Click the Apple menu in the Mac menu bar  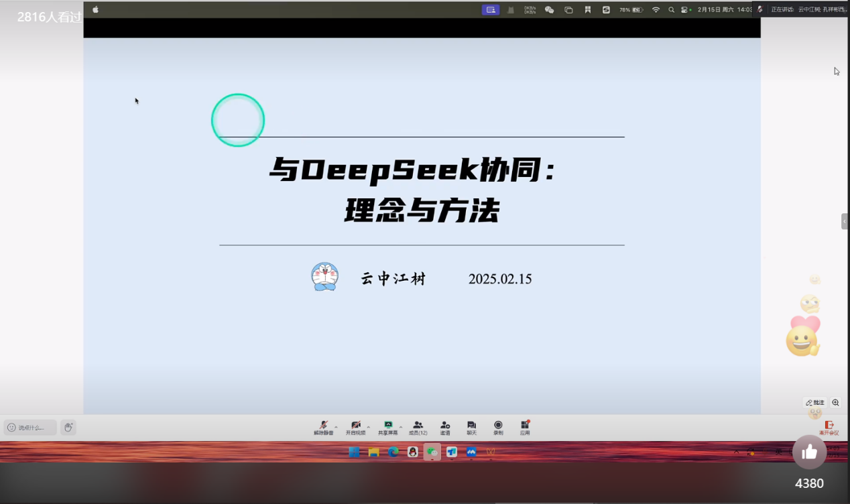[x=95, y=9]
